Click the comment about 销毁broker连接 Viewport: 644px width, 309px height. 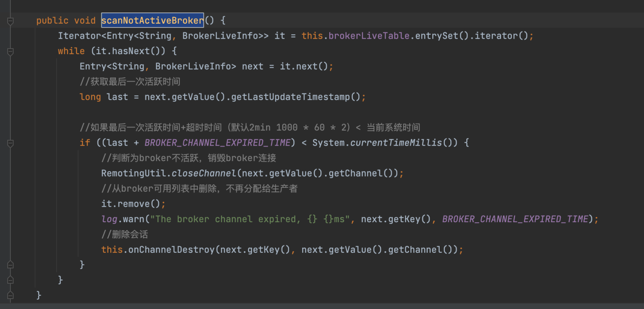(189, 158)
